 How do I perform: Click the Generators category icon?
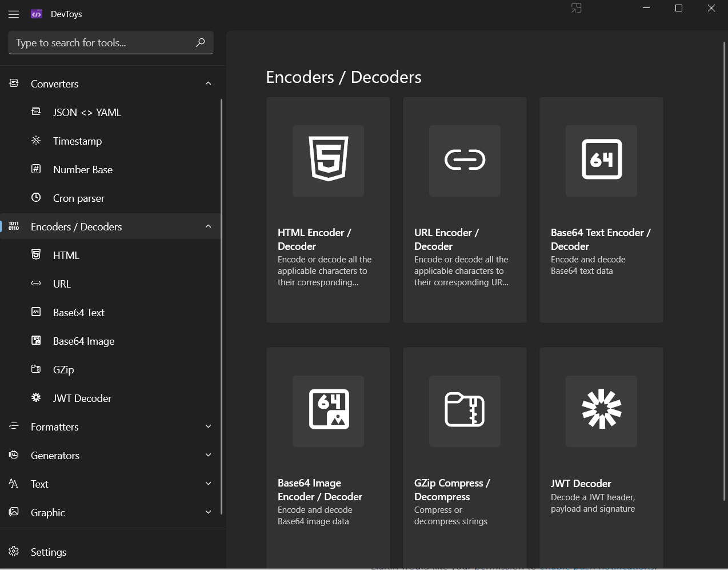coord(14,455)
